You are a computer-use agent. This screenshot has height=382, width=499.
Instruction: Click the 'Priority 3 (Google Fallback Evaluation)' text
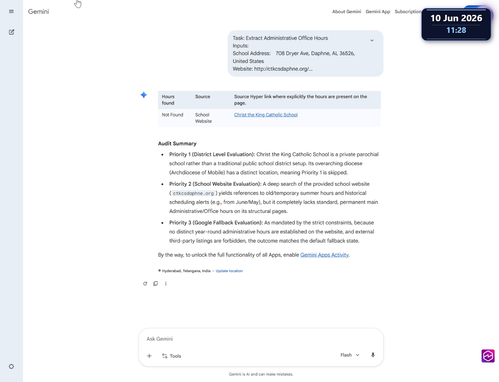click(x=216, y=223)
